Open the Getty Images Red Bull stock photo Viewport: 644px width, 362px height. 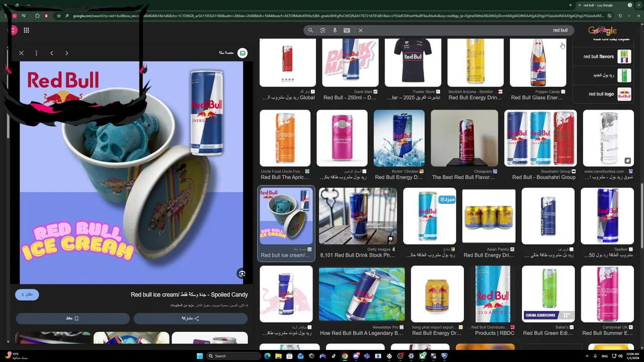point(358,216)
